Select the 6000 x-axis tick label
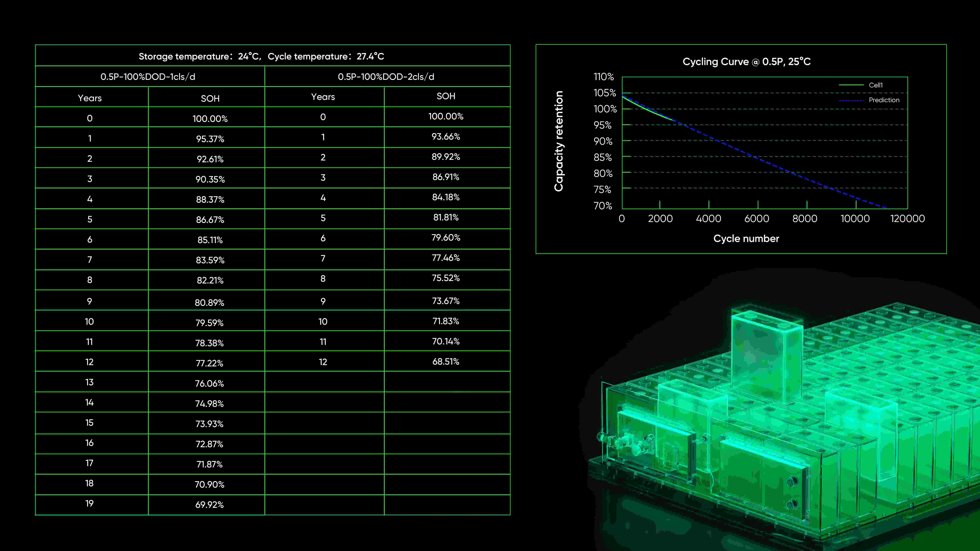The image size is (980, 551). coord(757,219)
